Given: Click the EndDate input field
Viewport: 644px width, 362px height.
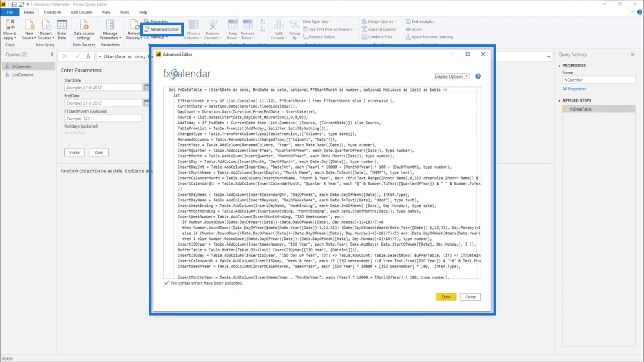Looking at the screenshot, I should click(103, 103).
